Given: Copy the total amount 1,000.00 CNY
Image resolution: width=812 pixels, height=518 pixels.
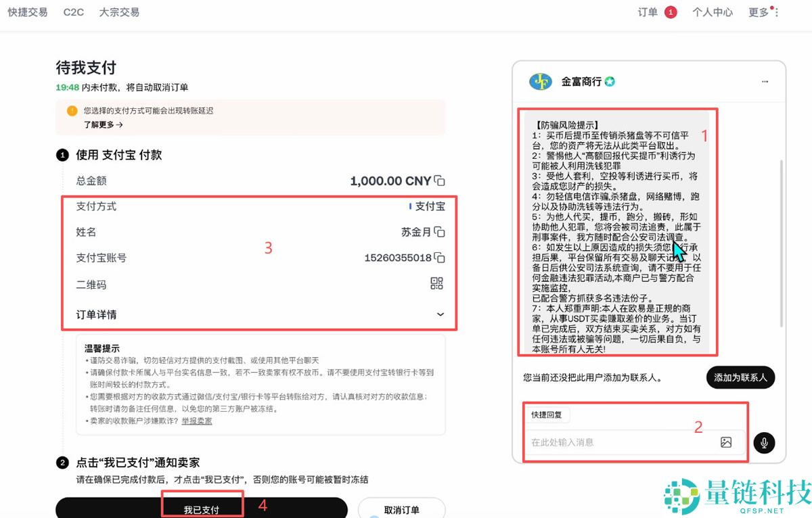Looking at the screenshot, I should point(440,181).
